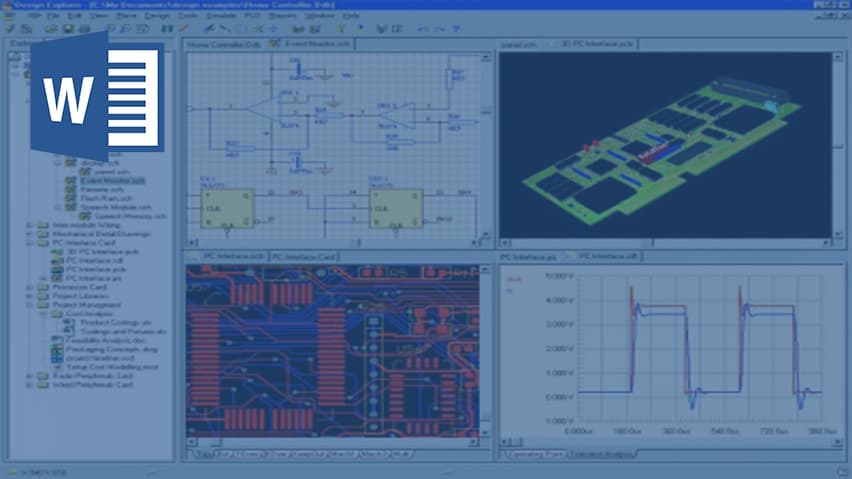Click the 3D circuit board model
This screenshot has width=852, height=479.
(x=663, y=154)
